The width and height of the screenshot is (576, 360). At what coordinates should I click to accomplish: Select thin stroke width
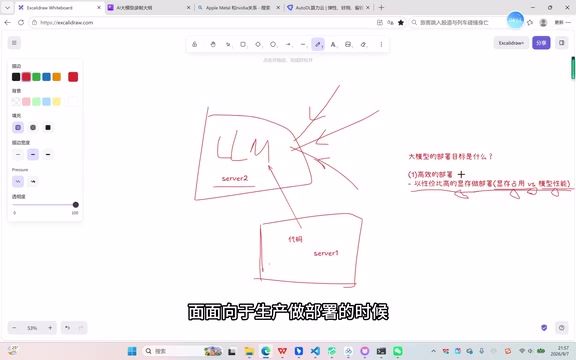(x=18, y=155)
